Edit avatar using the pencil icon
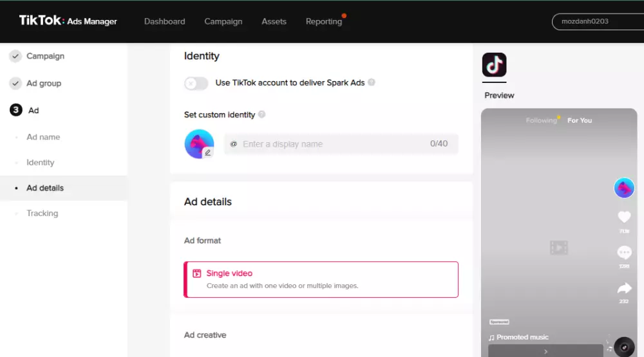644x357 pixels. (208, 152)
